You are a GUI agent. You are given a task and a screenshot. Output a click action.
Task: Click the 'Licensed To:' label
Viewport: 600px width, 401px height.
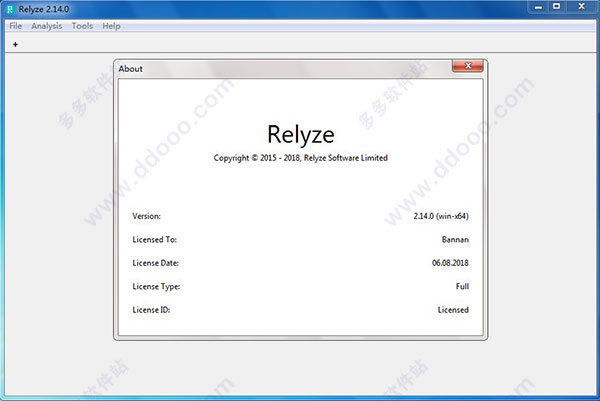coord(155,240)
